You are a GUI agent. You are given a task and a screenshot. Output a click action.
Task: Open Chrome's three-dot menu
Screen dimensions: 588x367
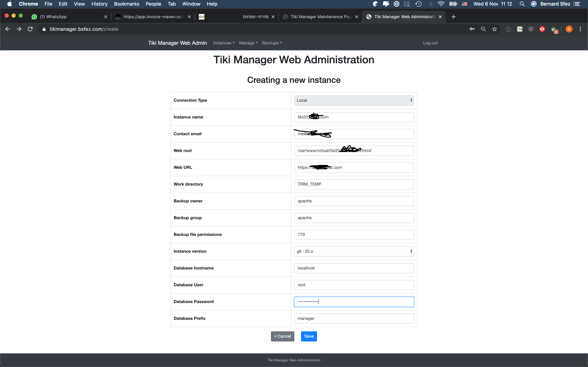point(580,29)
